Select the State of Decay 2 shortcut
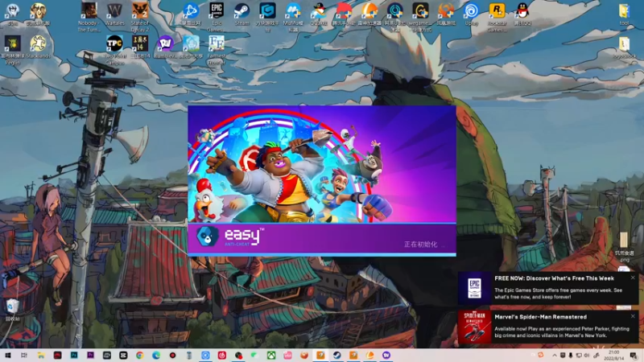 140,16
